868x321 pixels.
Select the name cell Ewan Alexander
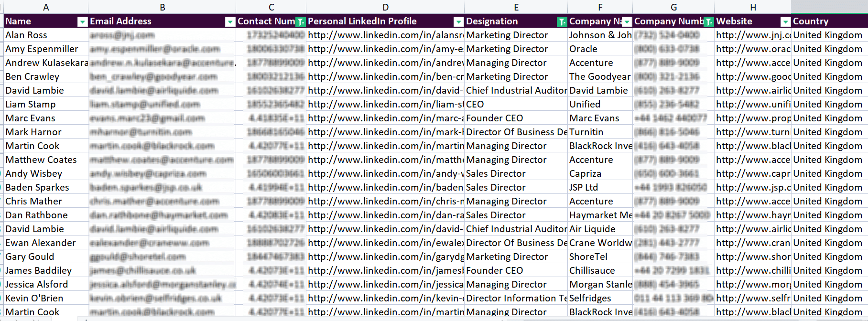[x=46, y=243]
